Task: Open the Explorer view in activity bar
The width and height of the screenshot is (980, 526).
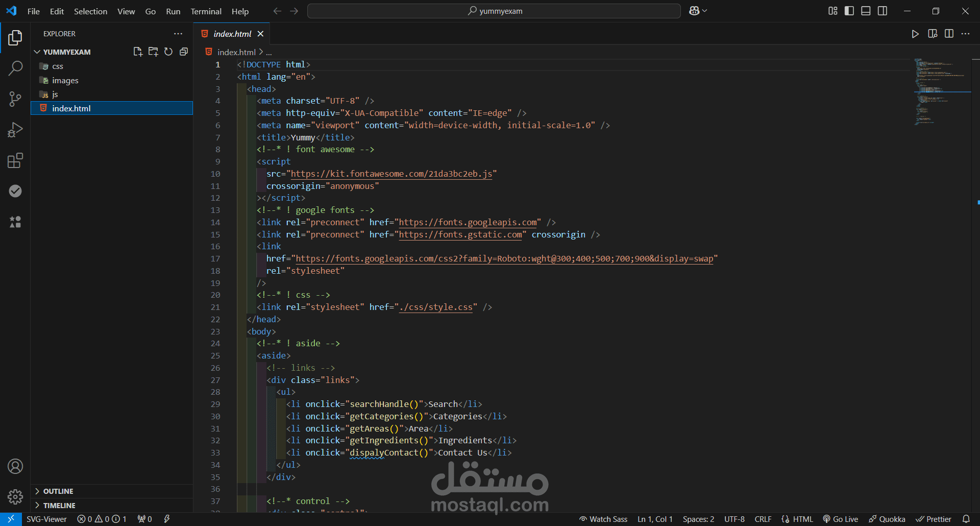Action: (x=15, y=37)
